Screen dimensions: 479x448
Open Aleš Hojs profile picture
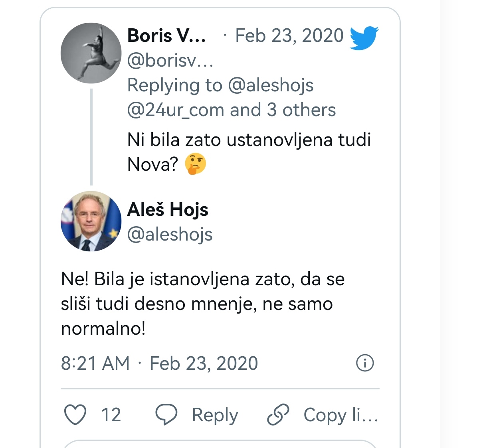point(91,221)
